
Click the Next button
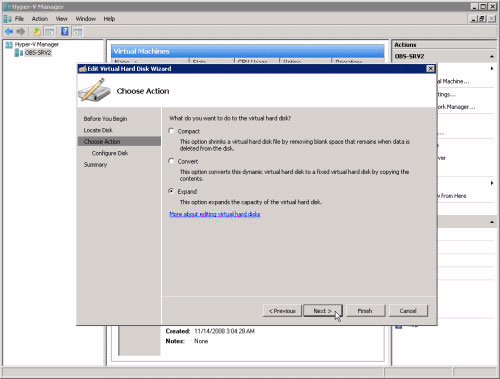click(x=322, y=311)
